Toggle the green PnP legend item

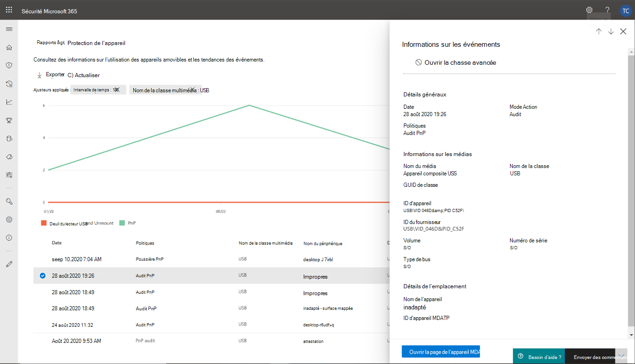click(127, 223)
